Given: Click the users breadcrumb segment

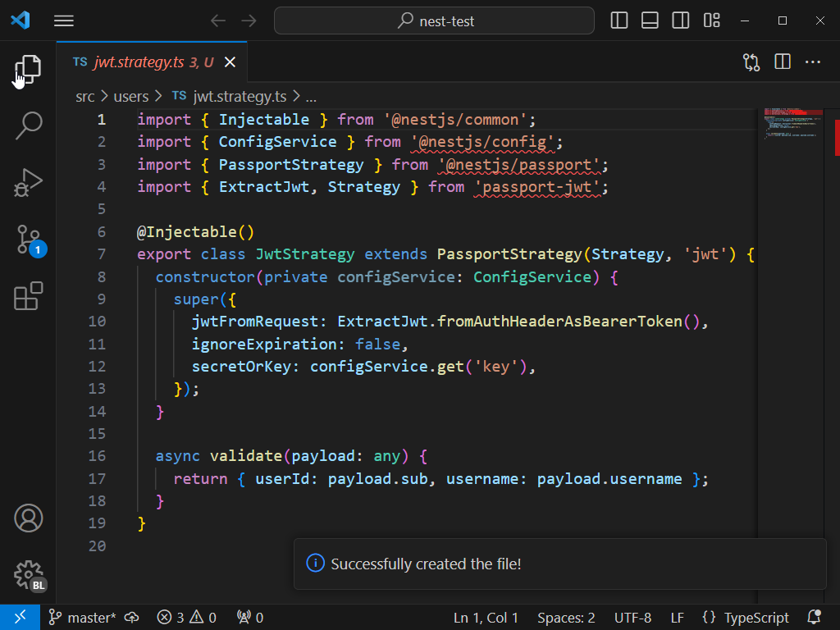Looking at the screenshot, I should 130,97.
